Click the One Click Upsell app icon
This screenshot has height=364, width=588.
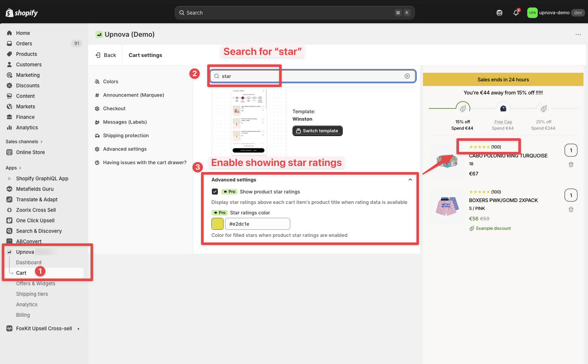coord(9,220)
